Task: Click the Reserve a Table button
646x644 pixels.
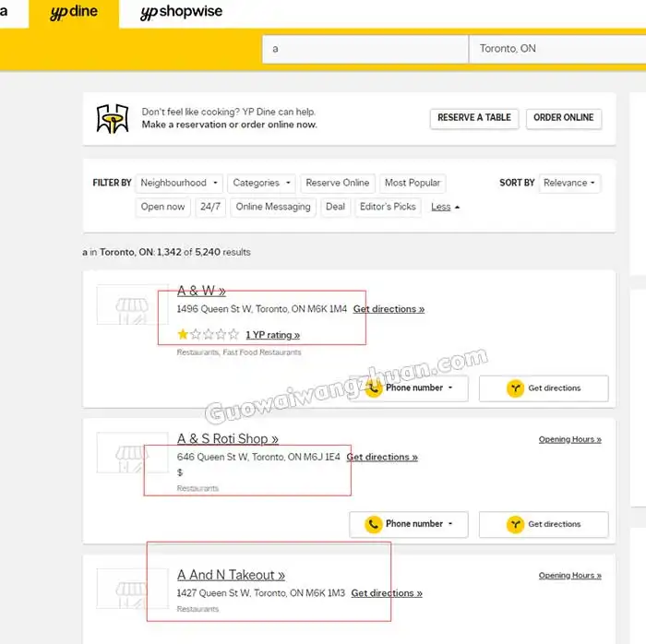Action: tap(474, 118)
